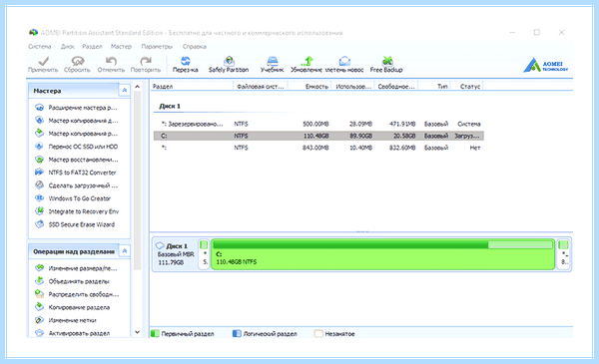Sort by the Использовано column header

click(353, 87)
